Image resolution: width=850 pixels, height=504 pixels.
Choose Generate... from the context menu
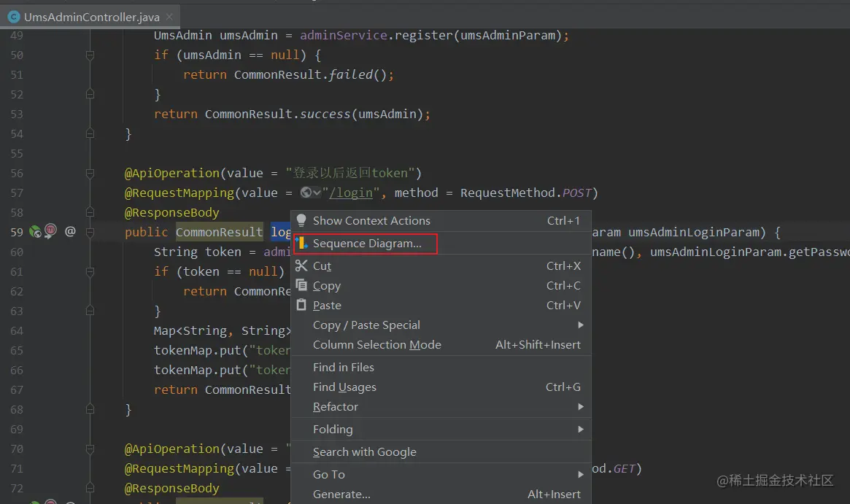(441, 495)
